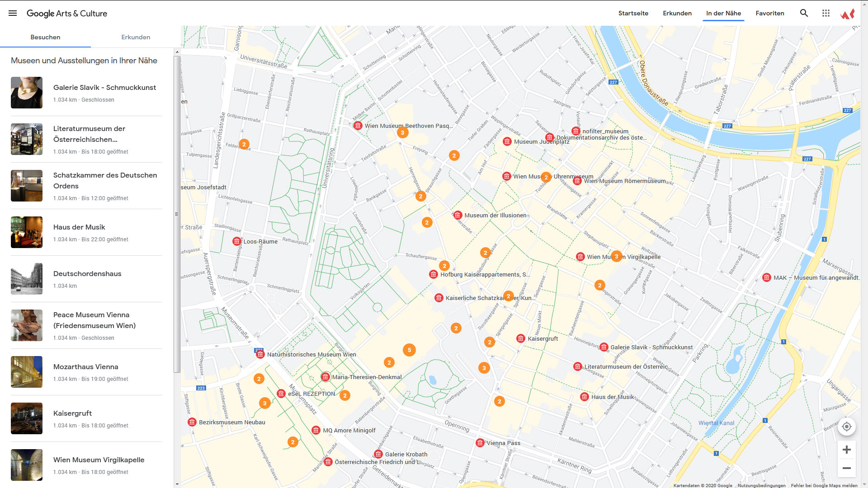Click Wien Museum Virgilkapelle thumbnail
Image resolution: width=868 pixels, height=488 pixels.
[27, 465]
